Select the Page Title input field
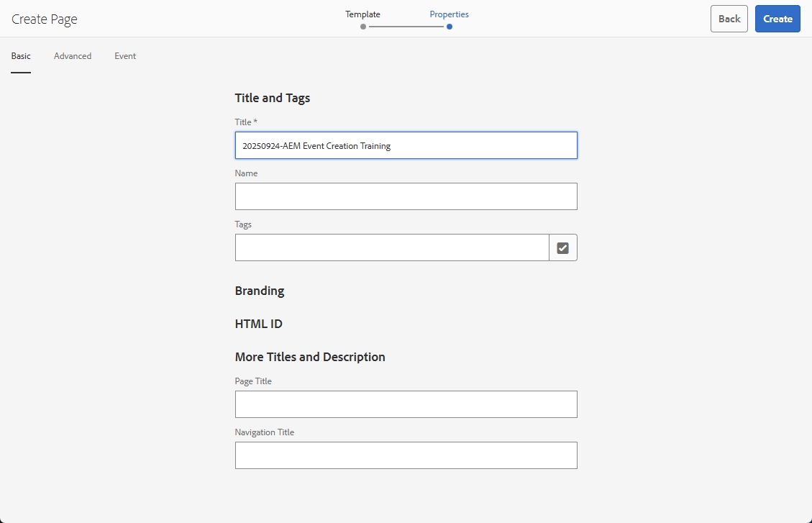 [x=406, y=404]
